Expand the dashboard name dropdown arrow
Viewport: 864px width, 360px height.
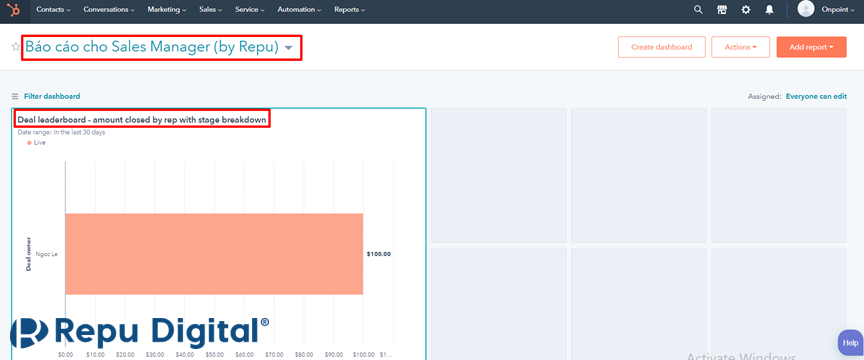tap(288, 48)
